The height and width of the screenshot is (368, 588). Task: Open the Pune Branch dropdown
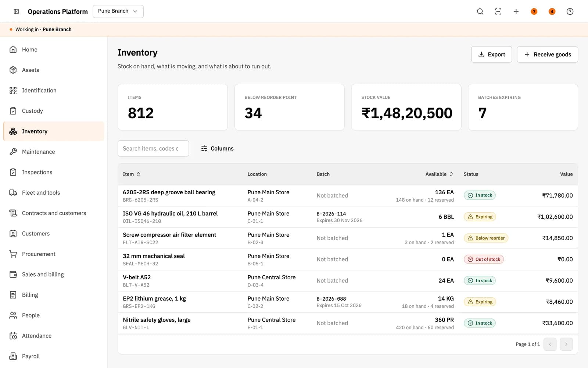(x=118, y=11)
